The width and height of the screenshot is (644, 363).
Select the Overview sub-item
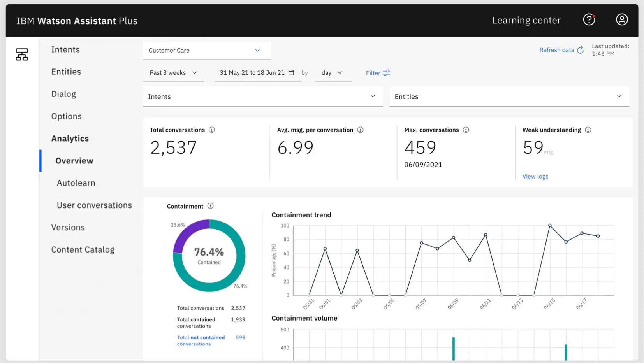(x=74, y=161)
